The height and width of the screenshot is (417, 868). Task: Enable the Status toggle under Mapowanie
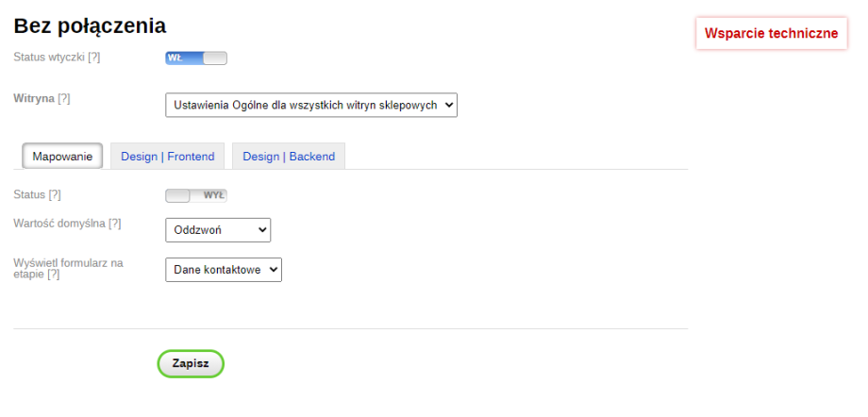(x=196, y=195)
